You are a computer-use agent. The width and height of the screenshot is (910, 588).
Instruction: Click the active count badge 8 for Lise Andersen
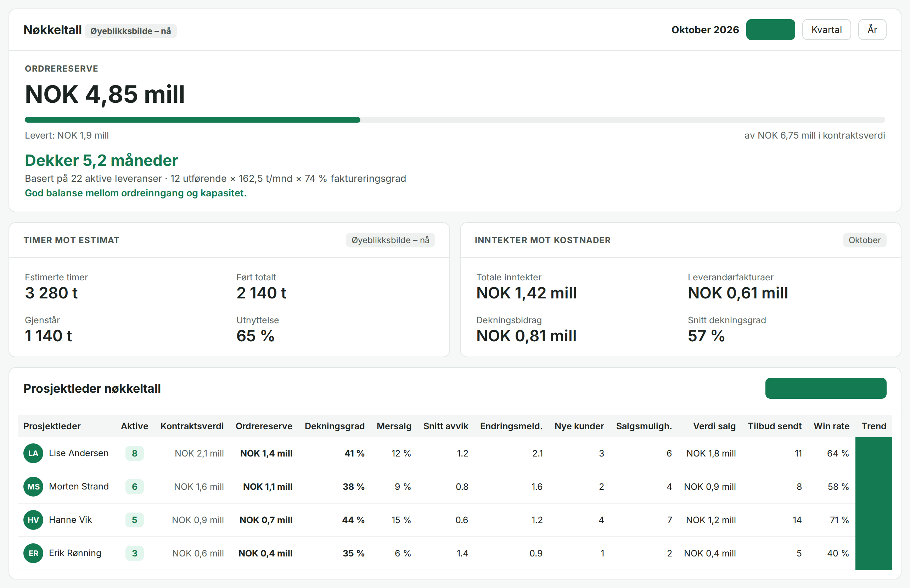pyautogui.click(x=134, y=453)
